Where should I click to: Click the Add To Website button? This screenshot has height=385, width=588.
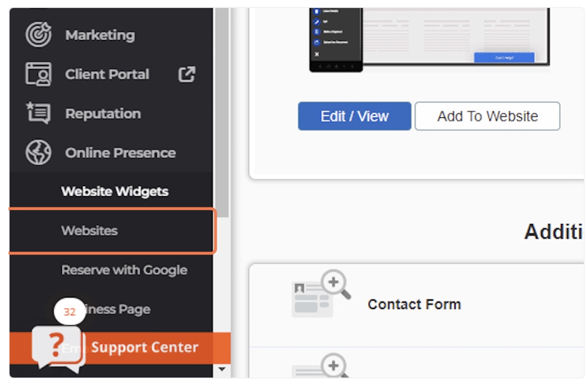488,116
